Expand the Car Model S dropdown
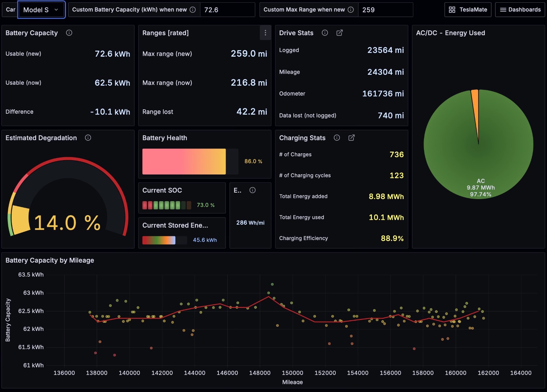Viewport: 547px width, 392px height. coord(41,10)
